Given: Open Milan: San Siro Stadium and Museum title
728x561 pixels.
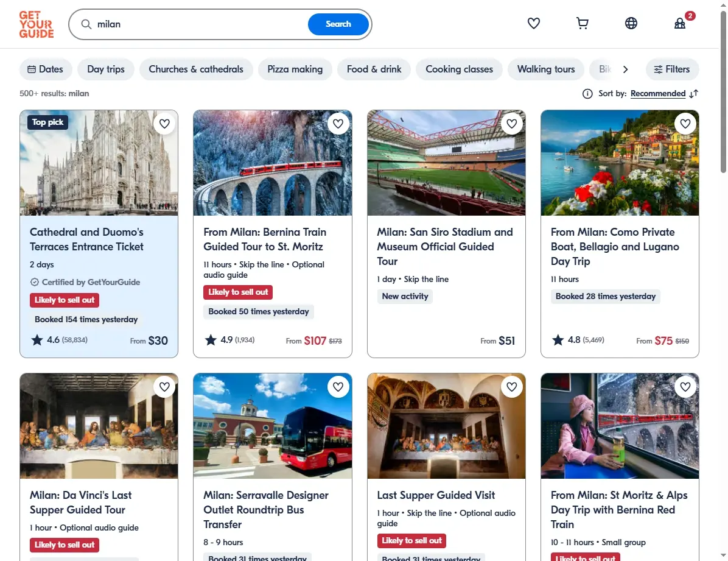Looking at the screenshot, I should (445, 246).
